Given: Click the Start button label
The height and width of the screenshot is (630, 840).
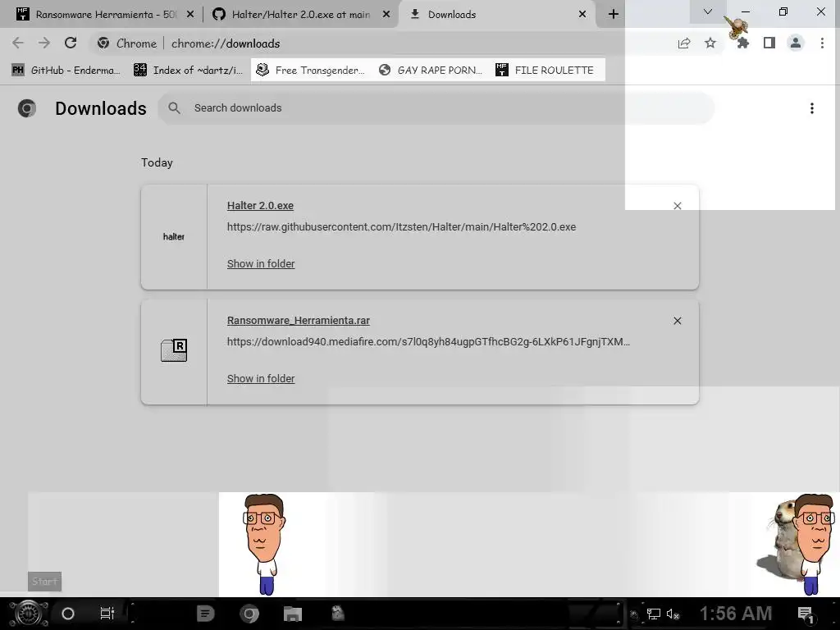Looking at the screenshot, I should (44, 582).
